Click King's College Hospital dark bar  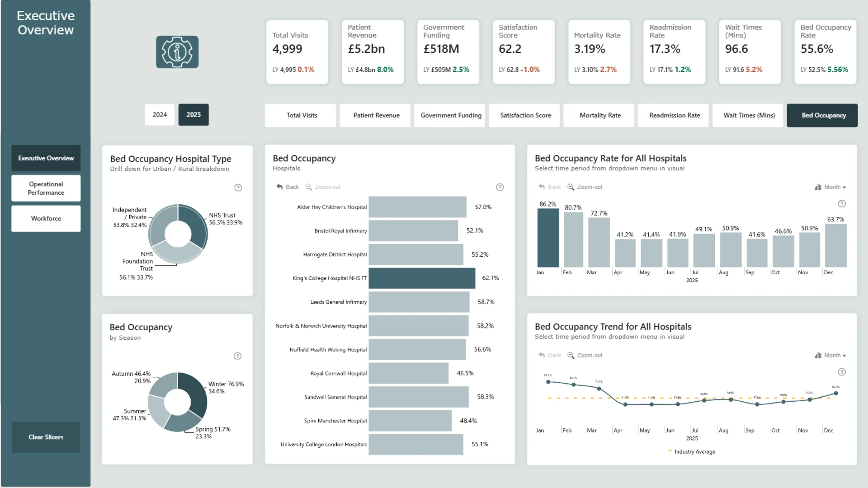click(x=422, y=278)
